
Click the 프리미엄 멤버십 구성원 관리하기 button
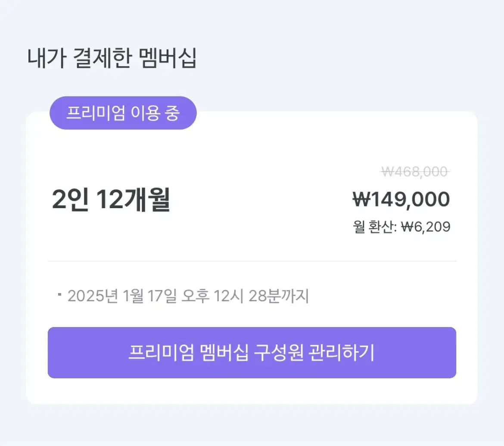pyautogui.click(x=252, y=352)
